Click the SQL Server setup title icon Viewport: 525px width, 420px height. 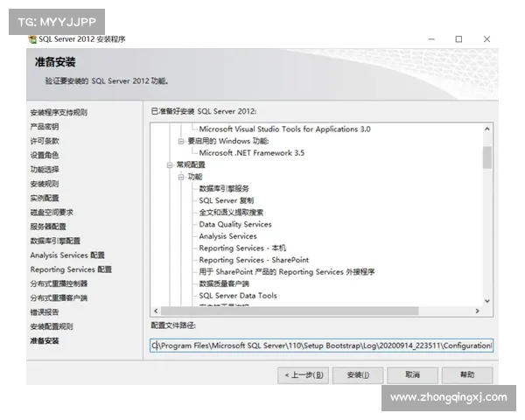click(32, 39)
